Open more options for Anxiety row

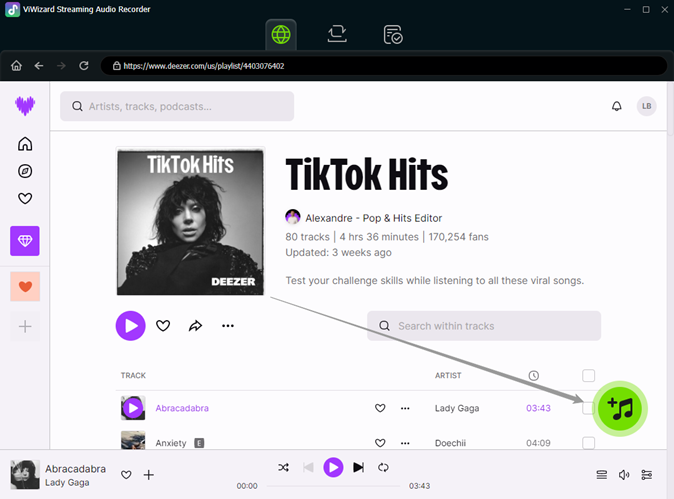405,443
